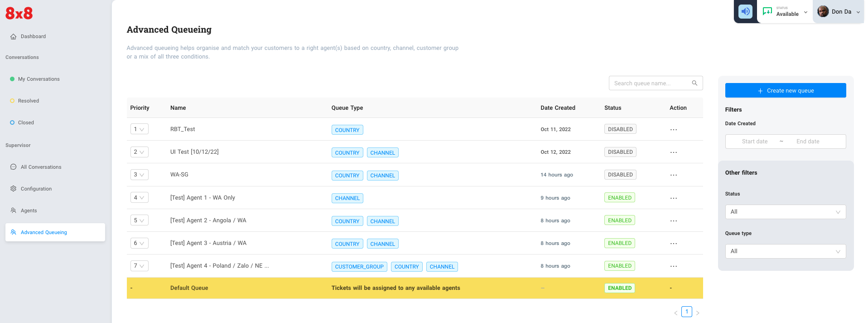Click Create new queue button

[785, 90]
